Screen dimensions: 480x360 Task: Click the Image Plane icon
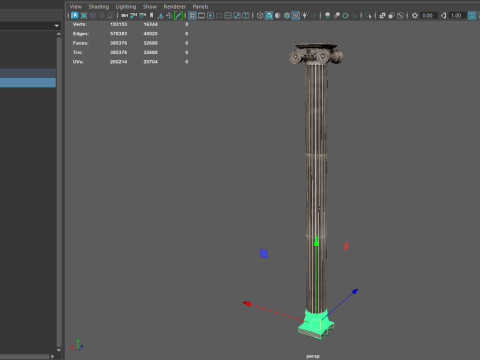(x=161, y=15)
